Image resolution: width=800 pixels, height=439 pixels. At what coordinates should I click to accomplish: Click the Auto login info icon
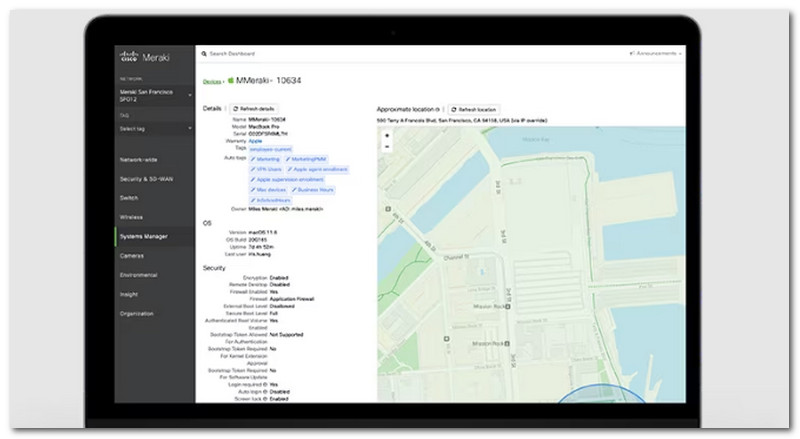click(265, 392)
